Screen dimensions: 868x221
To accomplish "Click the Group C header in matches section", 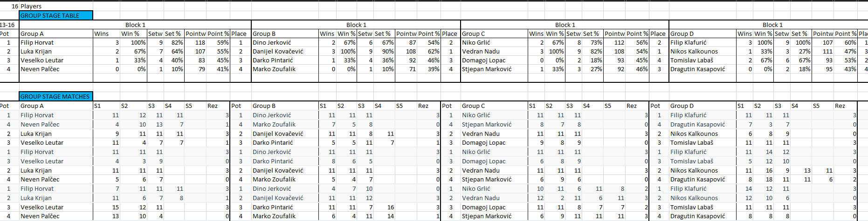I will click(x=473, y=106).
